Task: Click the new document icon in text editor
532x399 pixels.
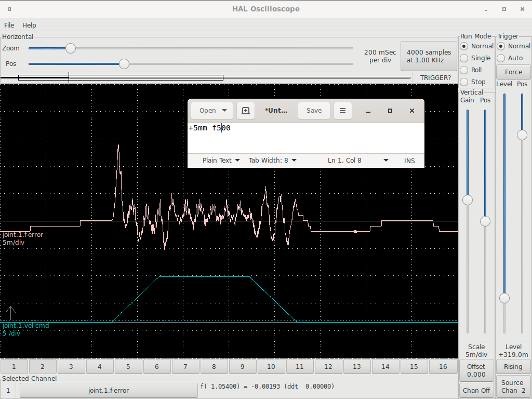Action: 245,111
